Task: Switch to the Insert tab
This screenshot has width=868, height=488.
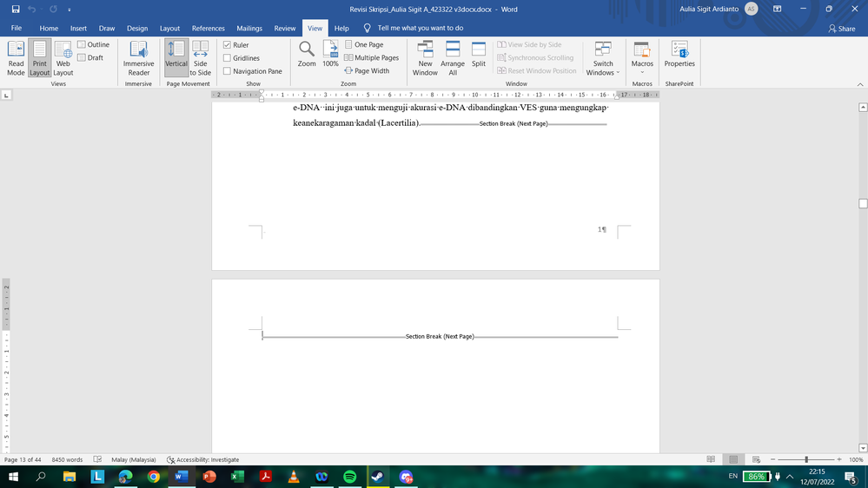Action: pyautogui.click(x=78, y=28)
